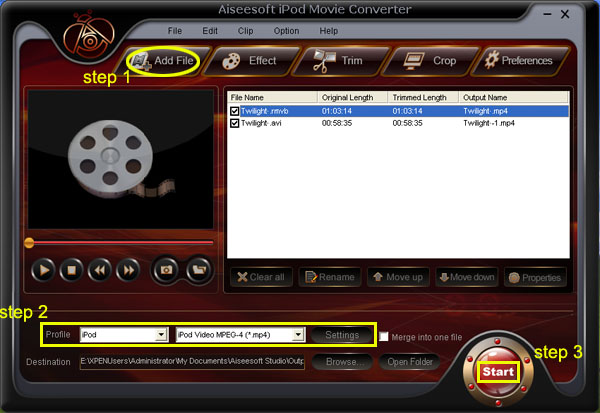
Task: Open the snapshot folder icon
Action: (x=198, y=269)
